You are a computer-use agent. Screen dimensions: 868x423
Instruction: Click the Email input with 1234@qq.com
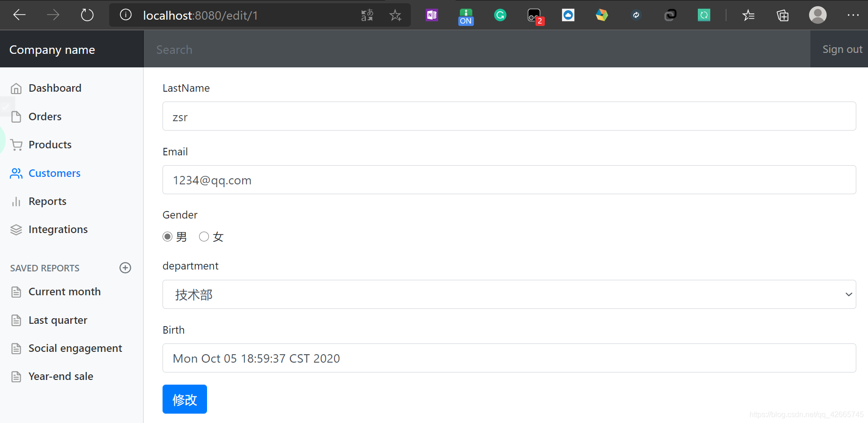pyautogui.click(x=509, y=180)
